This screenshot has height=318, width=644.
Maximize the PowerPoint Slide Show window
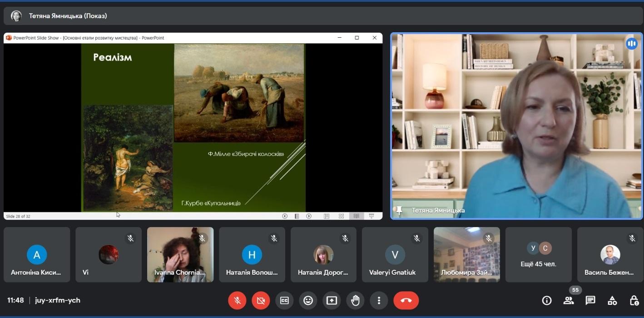click(x=357, y=38)
